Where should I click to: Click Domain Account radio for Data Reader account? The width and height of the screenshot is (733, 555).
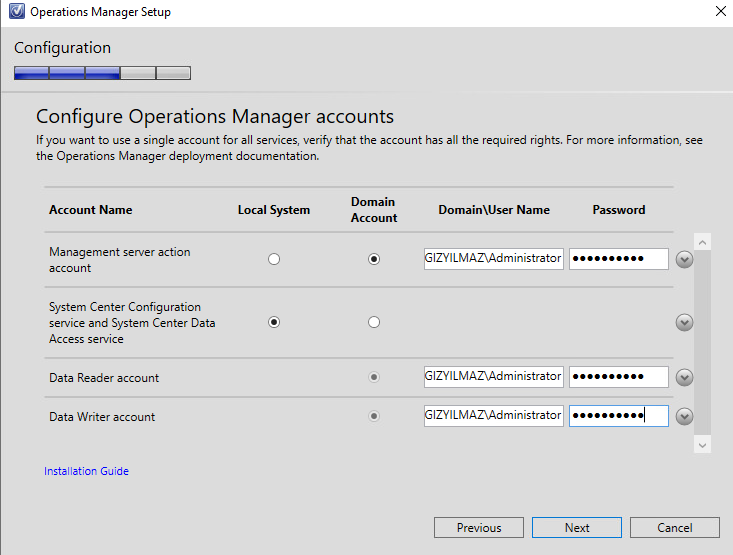374,377
